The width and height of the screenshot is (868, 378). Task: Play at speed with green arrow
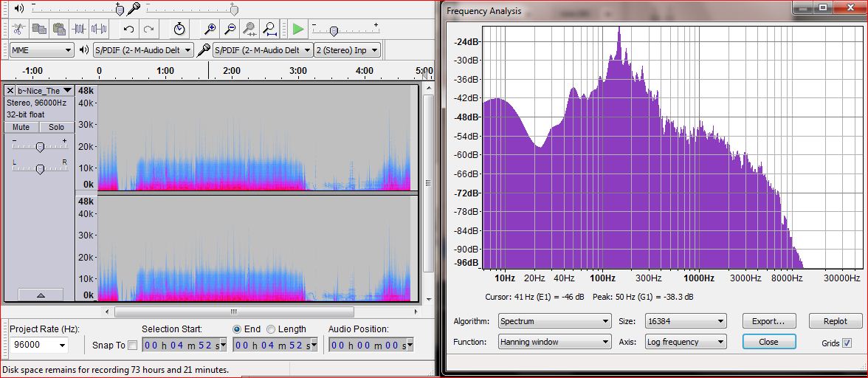(298, 29)
